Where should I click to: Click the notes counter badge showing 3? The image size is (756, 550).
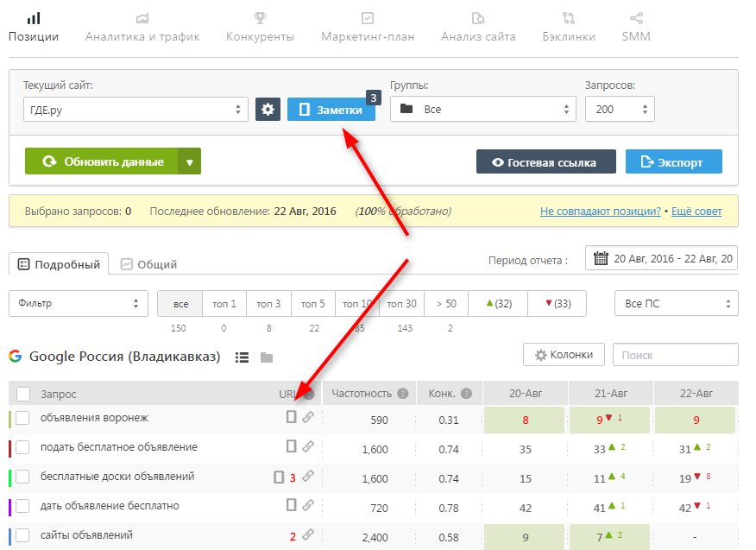373,98
